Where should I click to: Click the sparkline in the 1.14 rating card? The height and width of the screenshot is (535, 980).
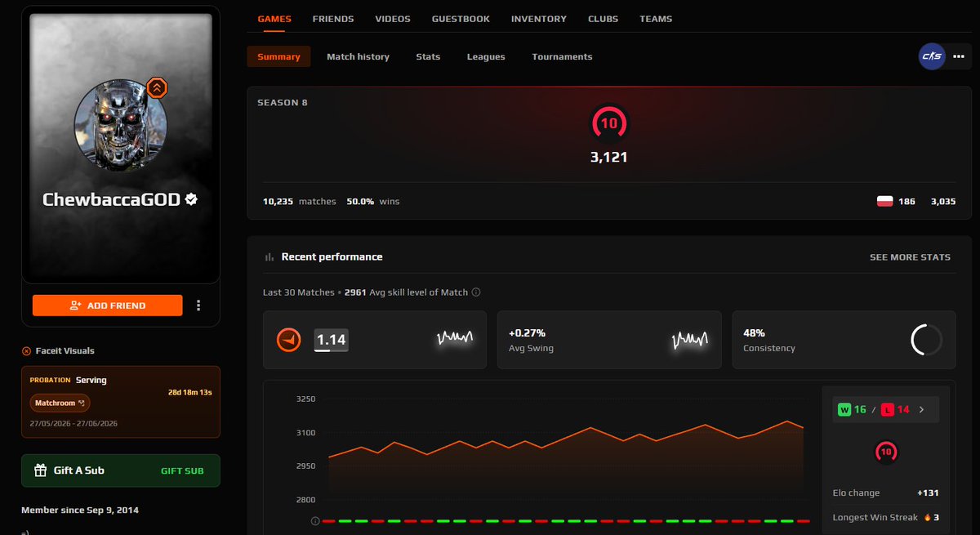click(456, 338)
